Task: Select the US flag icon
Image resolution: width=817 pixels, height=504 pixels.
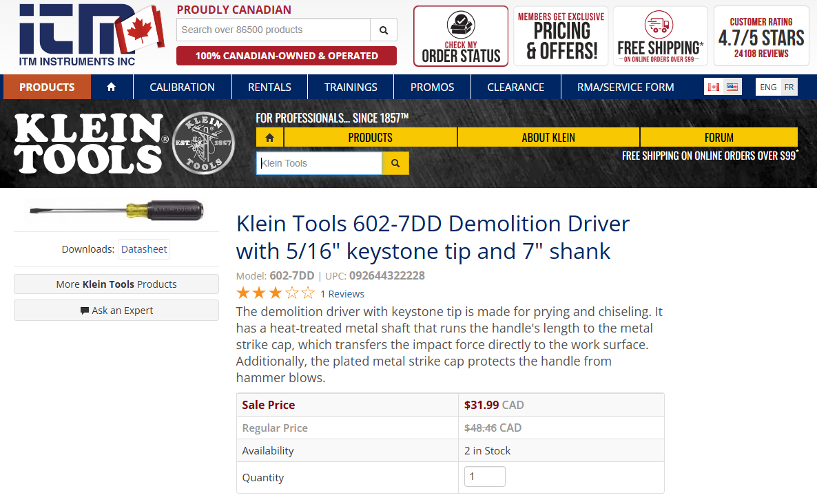Action: (732, 87)
